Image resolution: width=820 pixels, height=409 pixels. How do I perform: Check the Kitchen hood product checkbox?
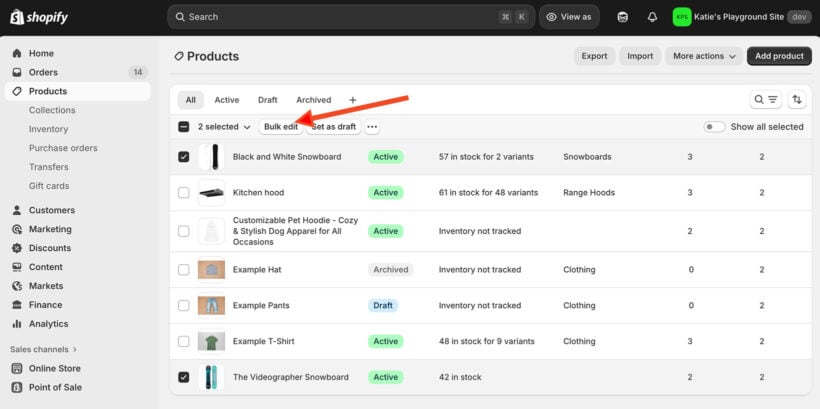[183, 193]
